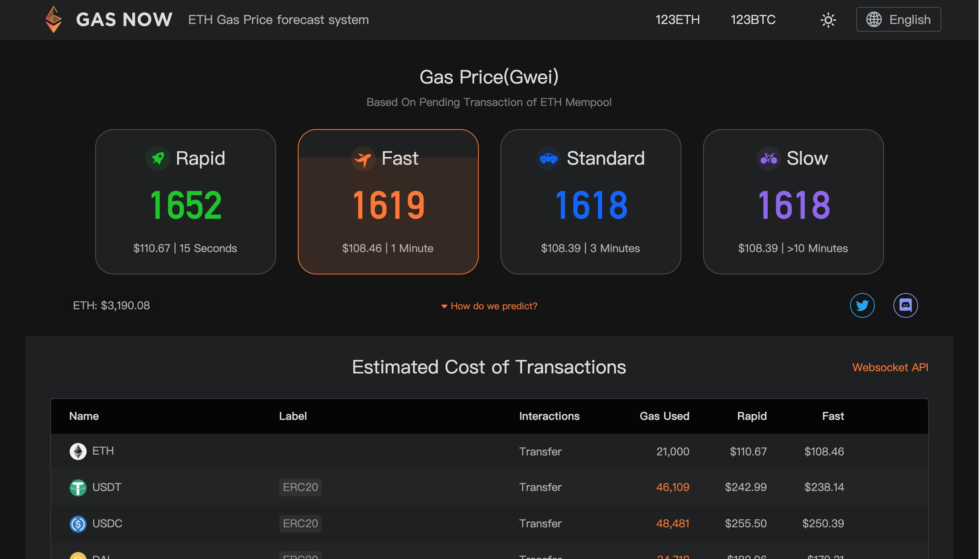The width and height of the screenshot is (980, 559).
Task: Click the Gas Now Ethereum logo
Action: click(53, 19)
